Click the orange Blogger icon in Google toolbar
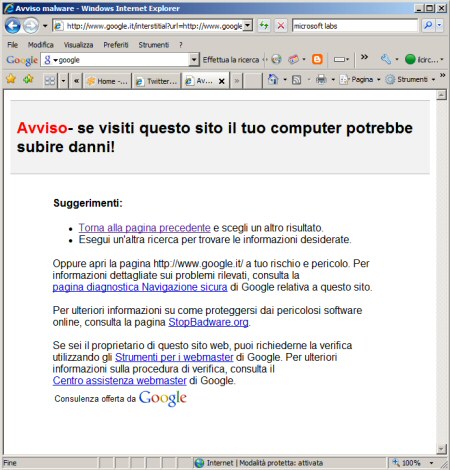Viewport: 450px width, 470px height. 317,59
